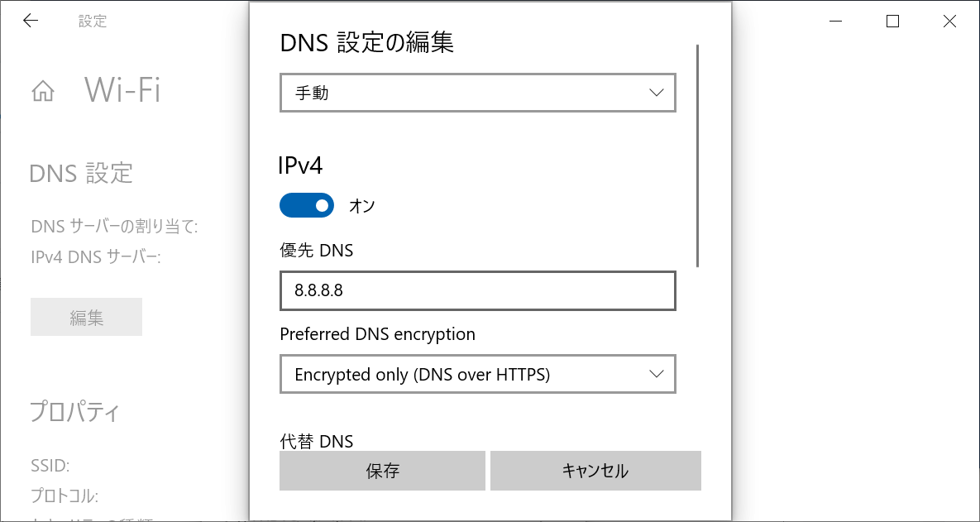The height and width of the screenshot is (522, 980).
Task: Save the DNS settings with 保存
Action: [383, 471]
